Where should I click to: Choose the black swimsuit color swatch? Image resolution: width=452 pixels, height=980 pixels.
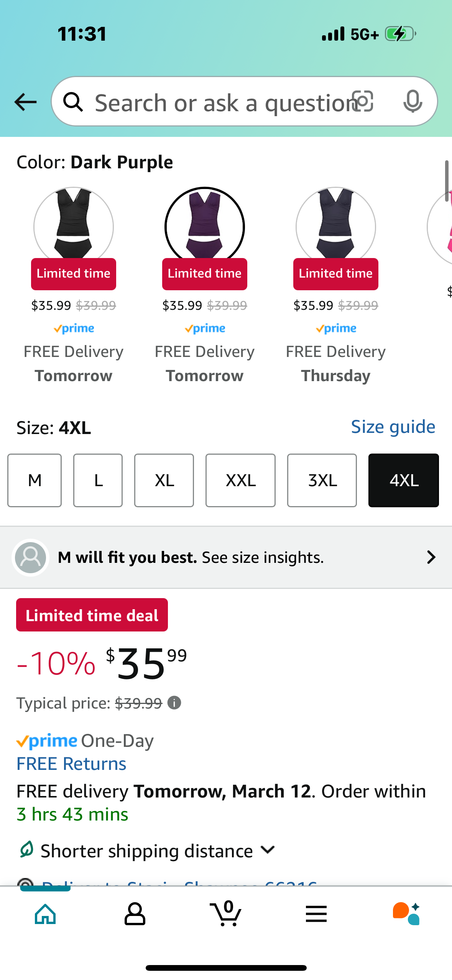click(x=74, y=227)
